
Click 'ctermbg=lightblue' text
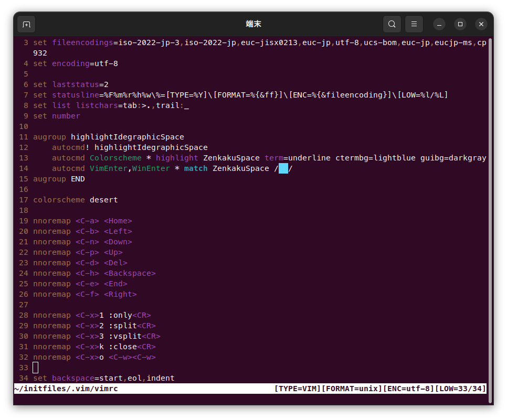click(x=375, y=158)
